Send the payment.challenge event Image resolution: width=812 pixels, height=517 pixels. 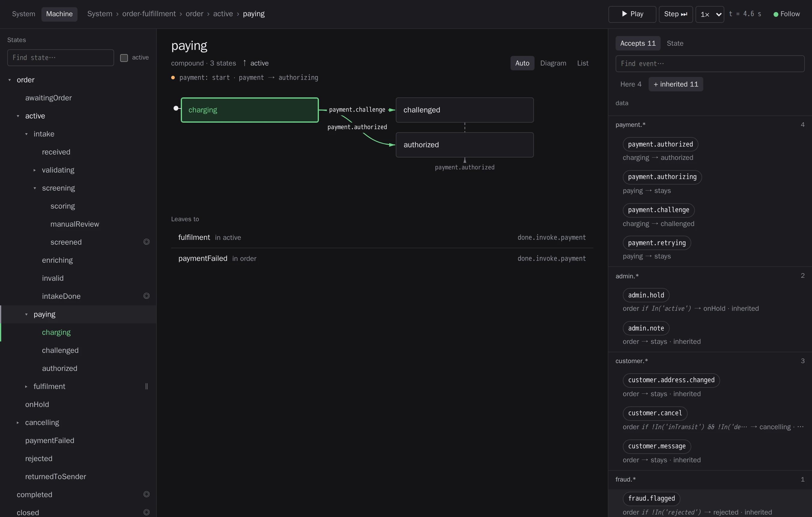point(658,210)
